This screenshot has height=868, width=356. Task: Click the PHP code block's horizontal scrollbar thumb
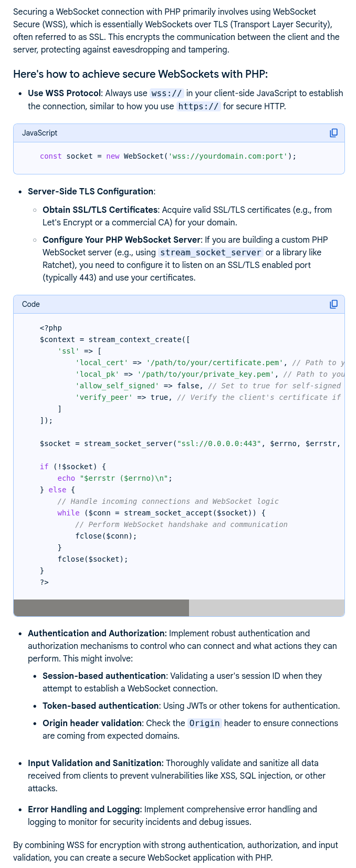pyautogui.click(x=101, y=608)
